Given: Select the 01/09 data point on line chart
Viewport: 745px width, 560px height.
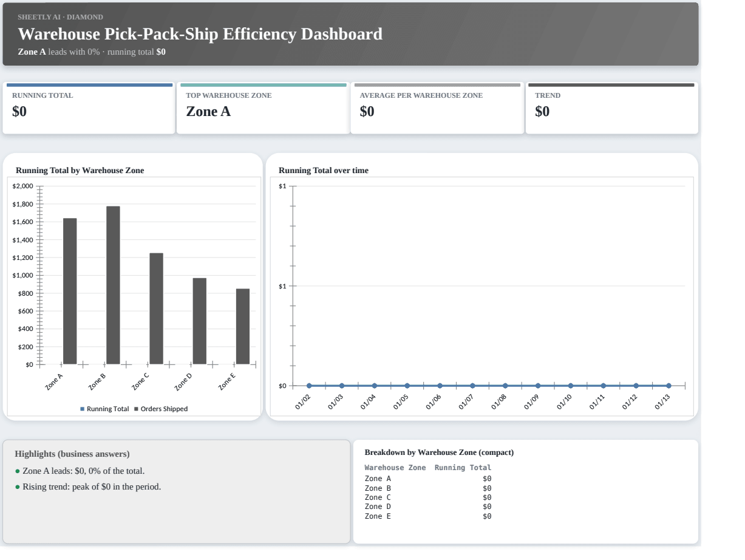Looking at the screenshot, I should (x=538, y=386).
